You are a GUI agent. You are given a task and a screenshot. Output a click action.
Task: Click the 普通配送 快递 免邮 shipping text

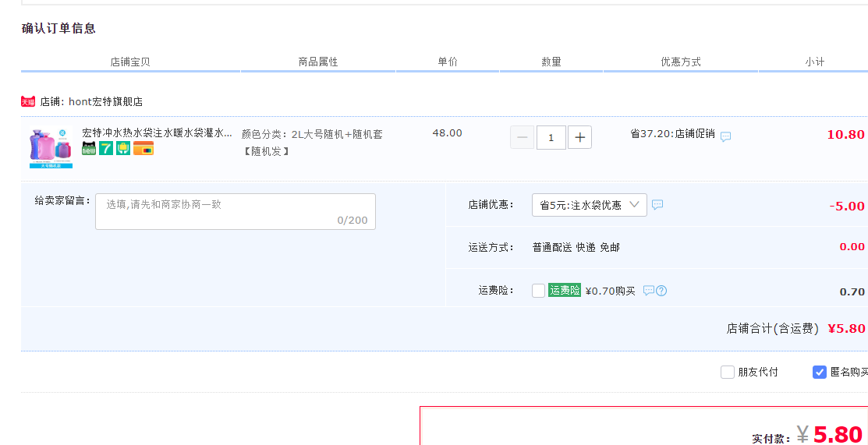point(576,247)
